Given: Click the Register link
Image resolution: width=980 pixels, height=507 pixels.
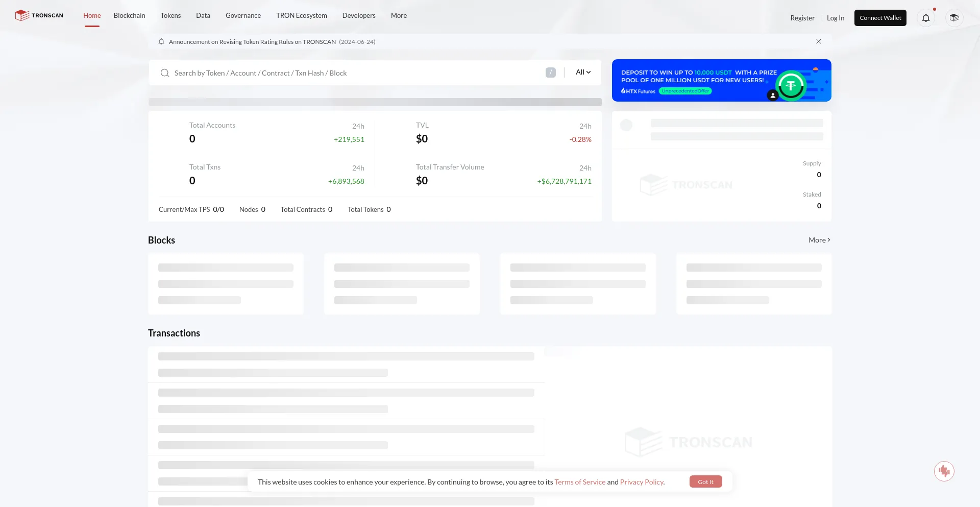Looking at the screenshot, I should coord(802,18).
